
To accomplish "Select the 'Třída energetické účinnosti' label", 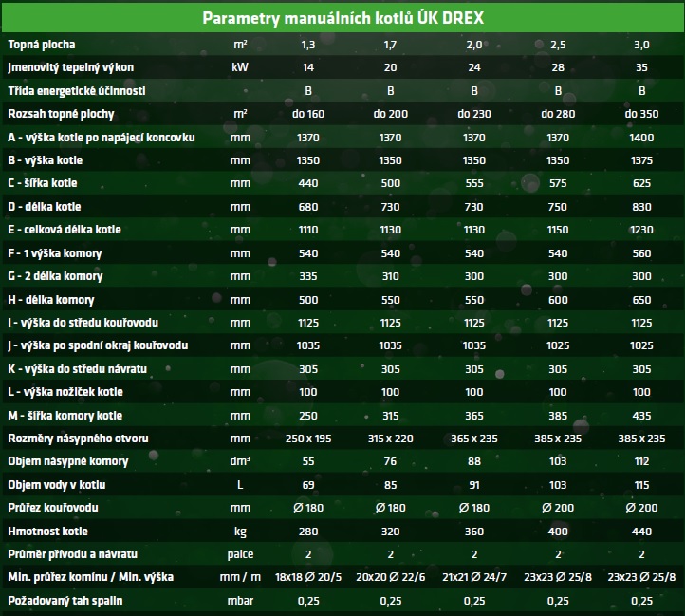I will click(x=77, y=91).
